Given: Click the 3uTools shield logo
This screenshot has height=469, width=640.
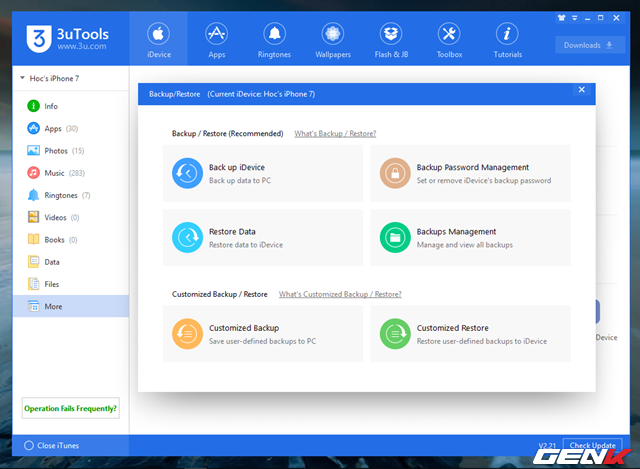Looking at the screenshot, I should click(39, 39).
